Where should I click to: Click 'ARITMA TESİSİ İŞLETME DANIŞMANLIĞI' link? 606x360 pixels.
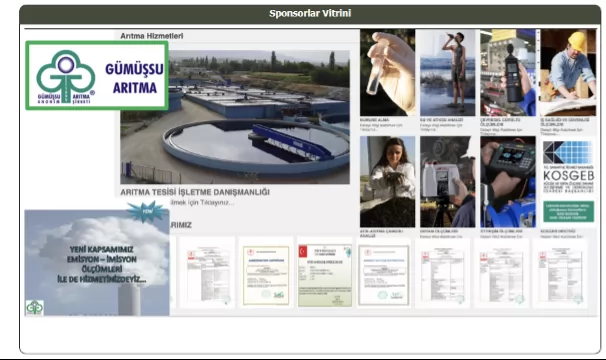(195, 192)
